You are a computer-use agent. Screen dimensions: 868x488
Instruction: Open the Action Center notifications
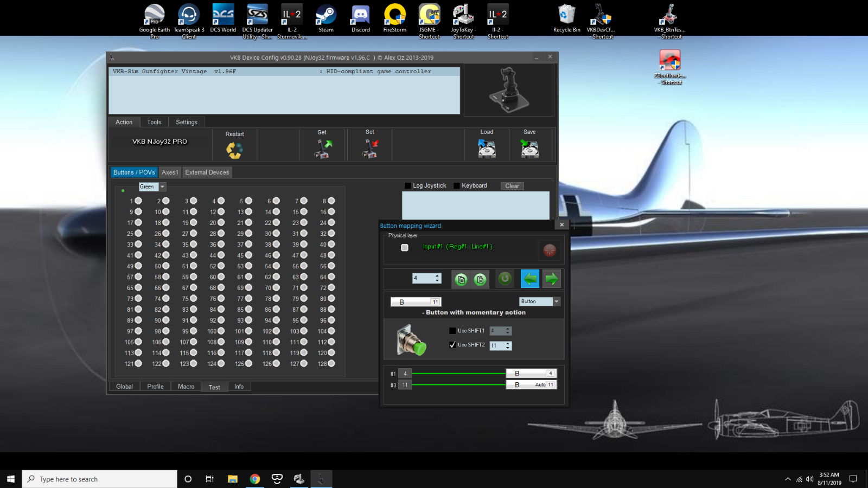(x=853, y=479)
